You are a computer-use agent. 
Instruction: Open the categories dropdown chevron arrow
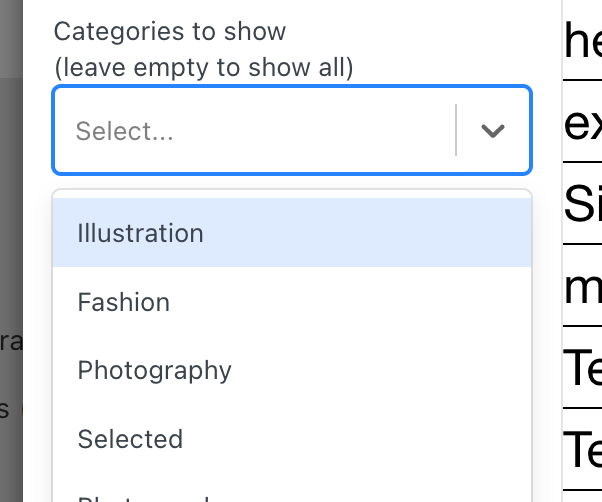tap(492, 131)
